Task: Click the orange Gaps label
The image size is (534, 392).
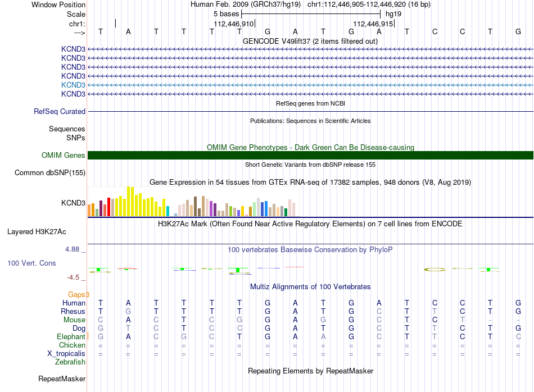Action: pyautogui.click(x=78, y=295)
